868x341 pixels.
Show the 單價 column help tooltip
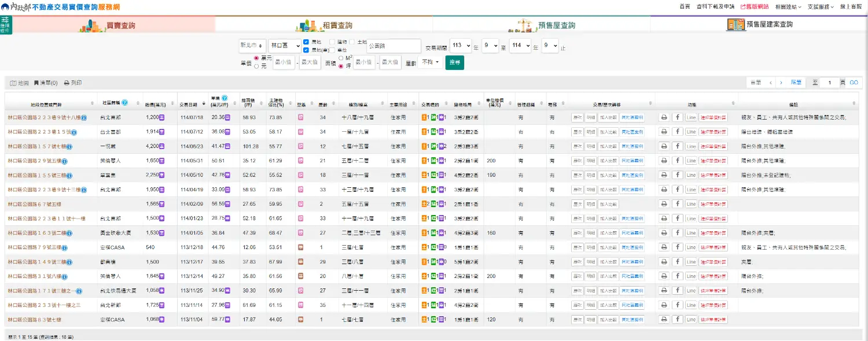tap(225, 98)
